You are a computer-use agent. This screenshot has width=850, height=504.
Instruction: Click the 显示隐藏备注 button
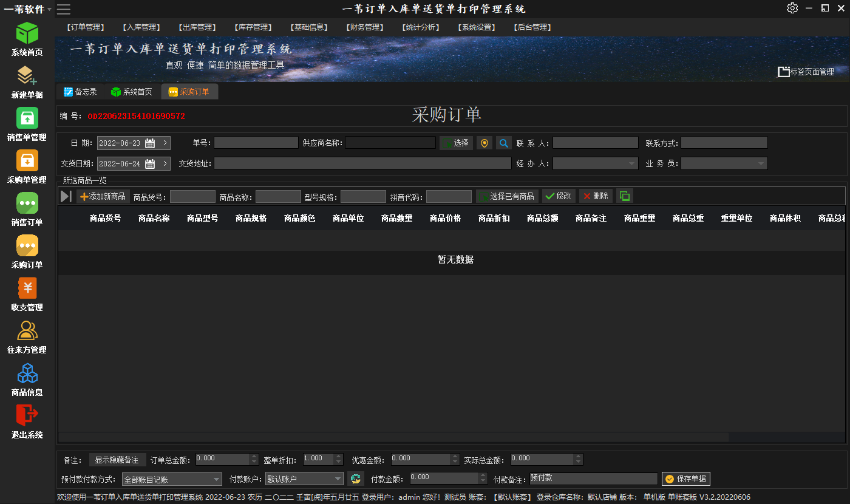118,460
